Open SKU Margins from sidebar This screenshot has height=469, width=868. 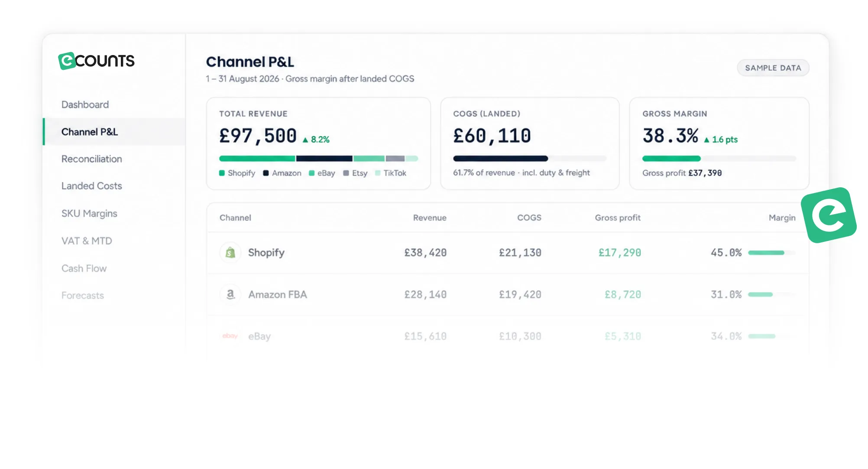(x=89, y=213)
